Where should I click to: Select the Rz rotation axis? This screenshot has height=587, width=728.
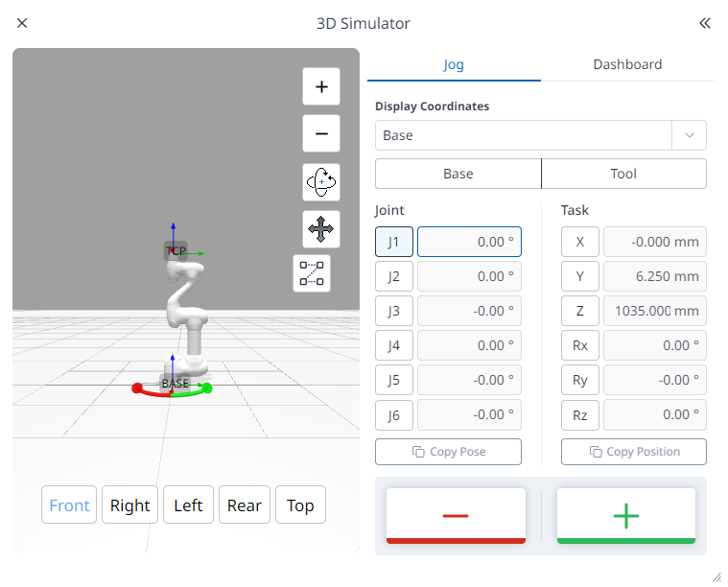[x=580, y=414]
